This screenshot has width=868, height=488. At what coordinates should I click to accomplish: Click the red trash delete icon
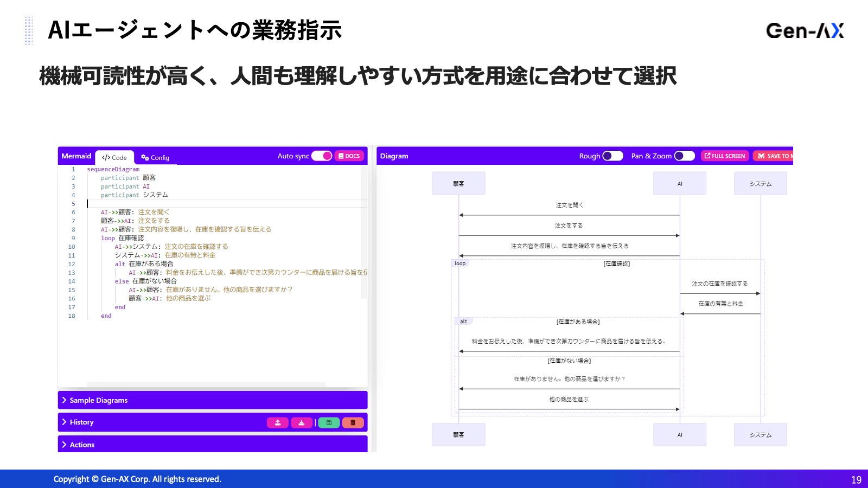353,423
